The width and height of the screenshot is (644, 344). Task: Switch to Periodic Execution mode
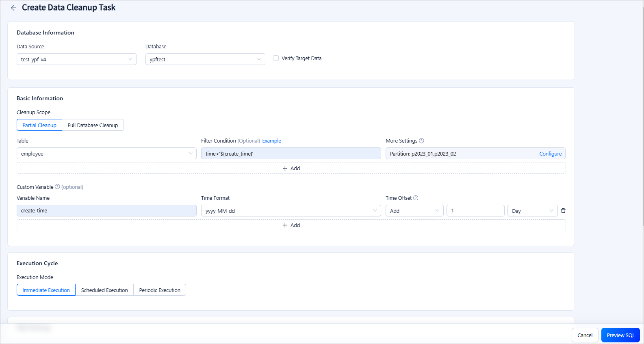[160, 290]
